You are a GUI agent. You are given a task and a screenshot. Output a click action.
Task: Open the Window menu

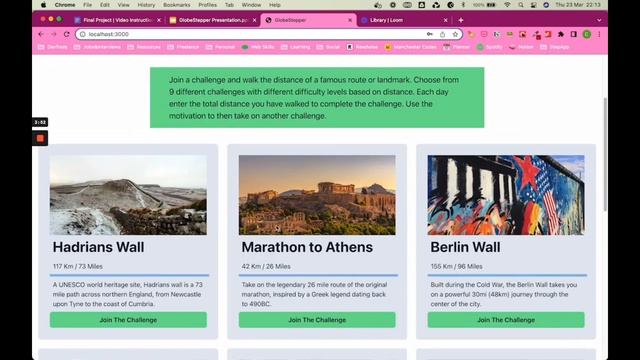tap(251, 5)
